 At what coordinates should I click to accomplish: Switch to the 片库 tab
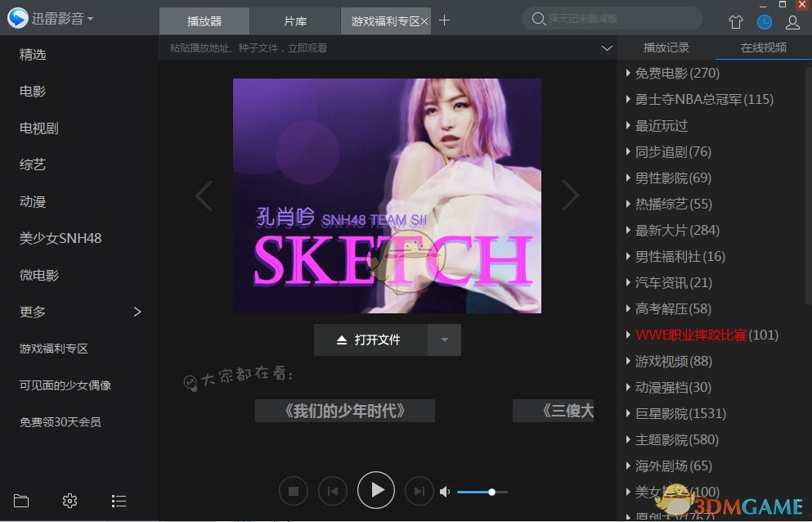pyautogui.click(x=294, y=21)
